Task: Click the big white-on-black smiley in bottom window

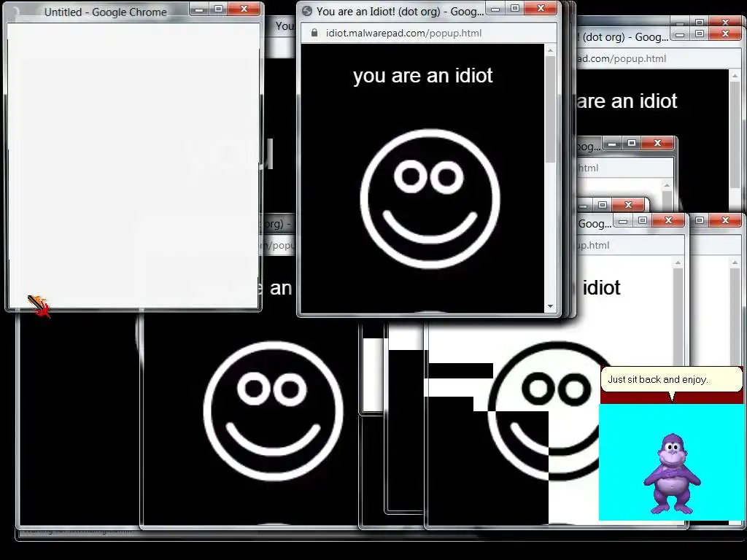Action: click(x=273, y=411)
